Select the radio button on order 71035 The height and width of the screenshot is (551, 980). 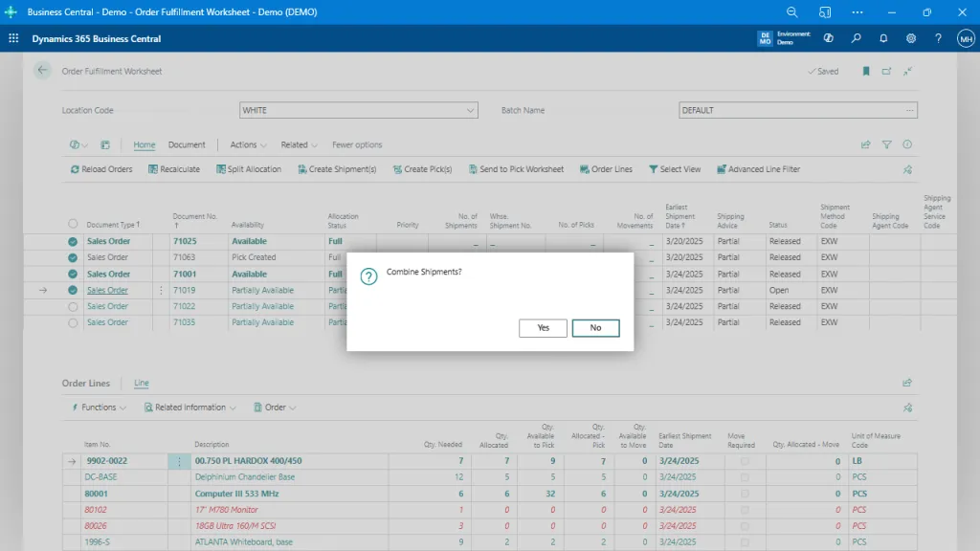pos(72,322)
